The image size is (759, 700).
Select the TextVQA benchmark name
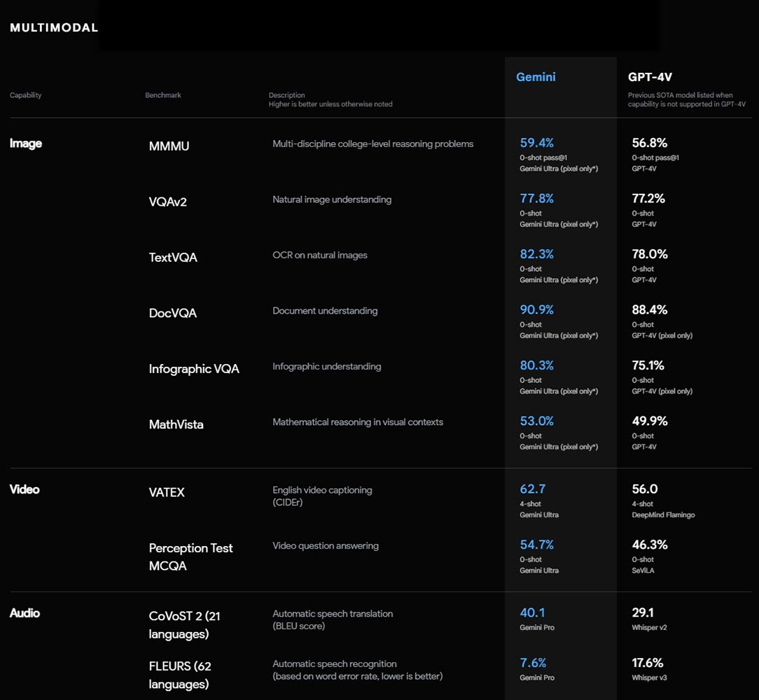tap(173, 258)
